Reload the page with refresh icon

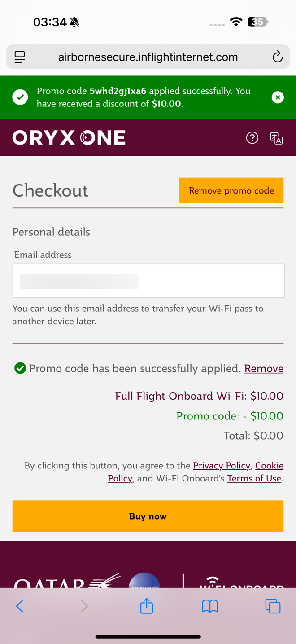(278, 57)
